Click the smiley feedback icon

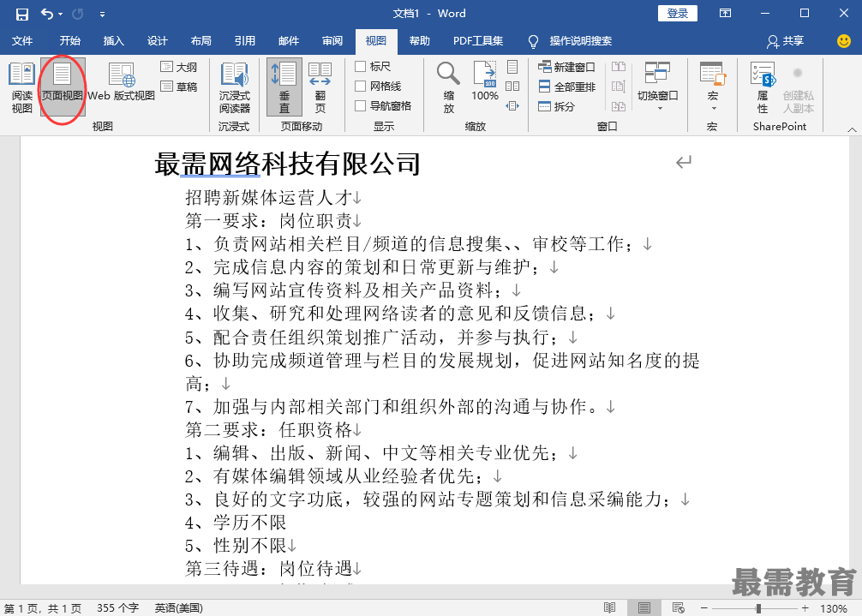click(x=843, y=40)
